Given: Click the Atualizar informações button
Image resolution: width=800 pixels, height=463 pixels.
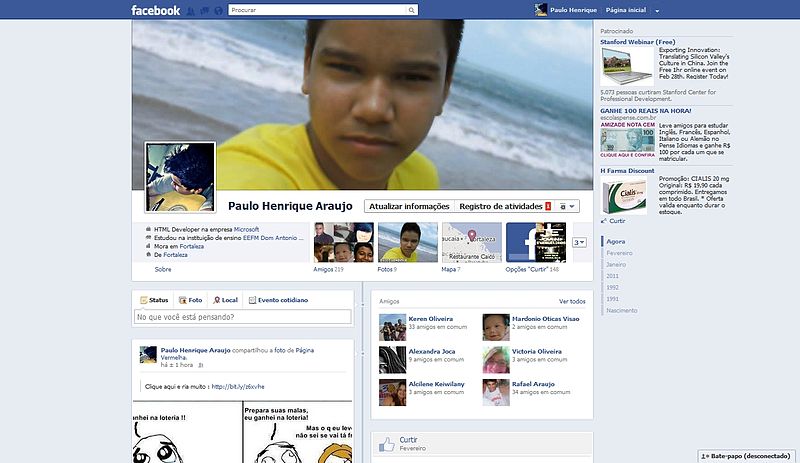Looking at the screenshot, I should pos(409,206).
